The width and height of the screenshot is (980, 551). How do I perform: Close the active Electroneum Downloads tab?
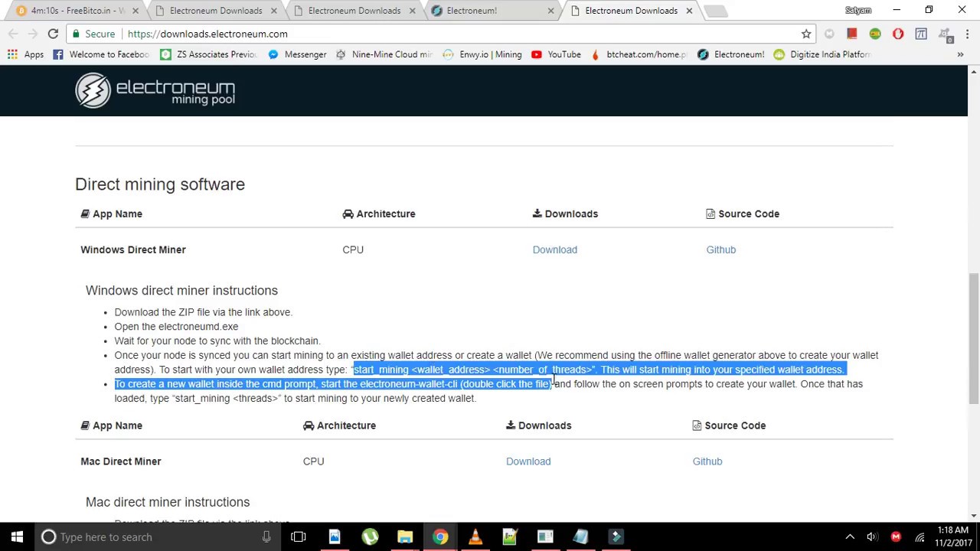point(689,11)
